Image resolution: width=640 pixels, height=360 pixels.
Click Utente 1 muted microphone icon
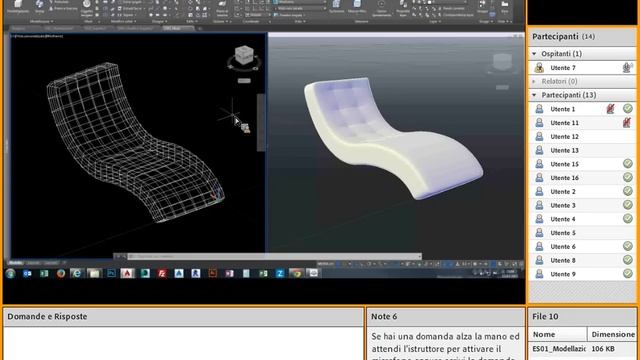point(611,109)
